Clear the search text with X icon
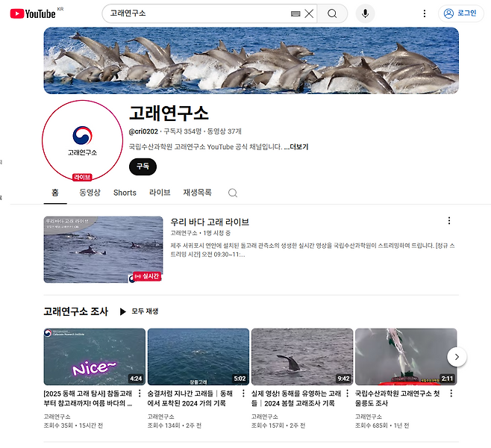The image size is (491, 448). [x=309, y=13]
